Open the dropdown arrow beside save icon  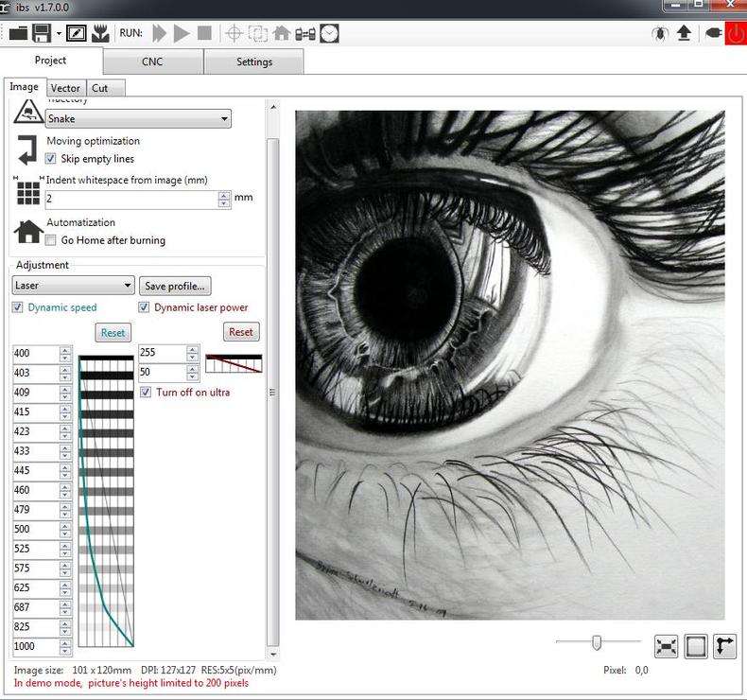coord(59,34)
